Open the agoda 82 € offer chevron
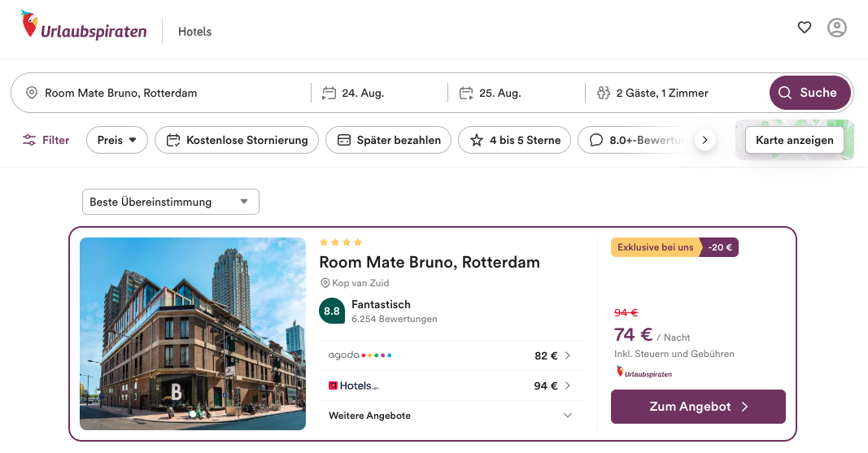The height and width of the screenshot is (453, 868). [567, 355]
